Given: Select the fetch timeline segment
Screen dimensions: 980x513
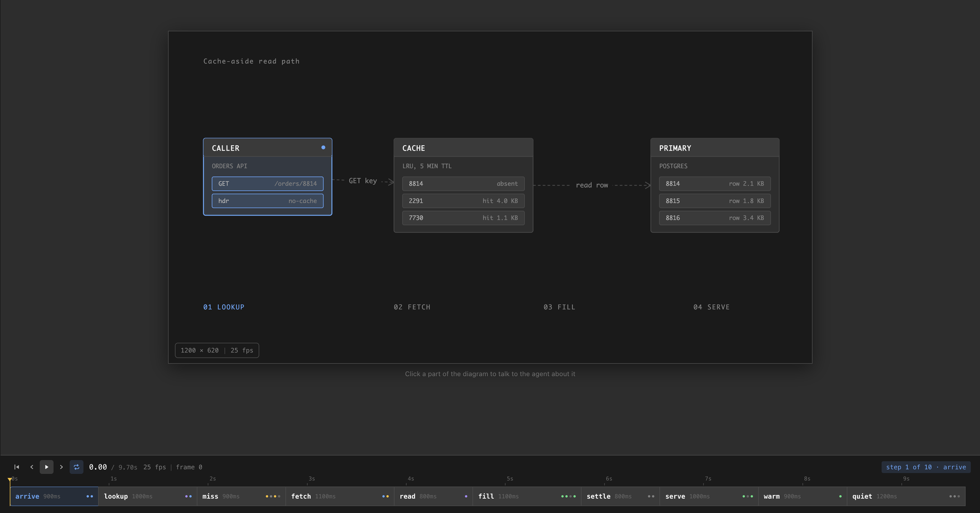Looking at the screenshot, I should point(340,496).
